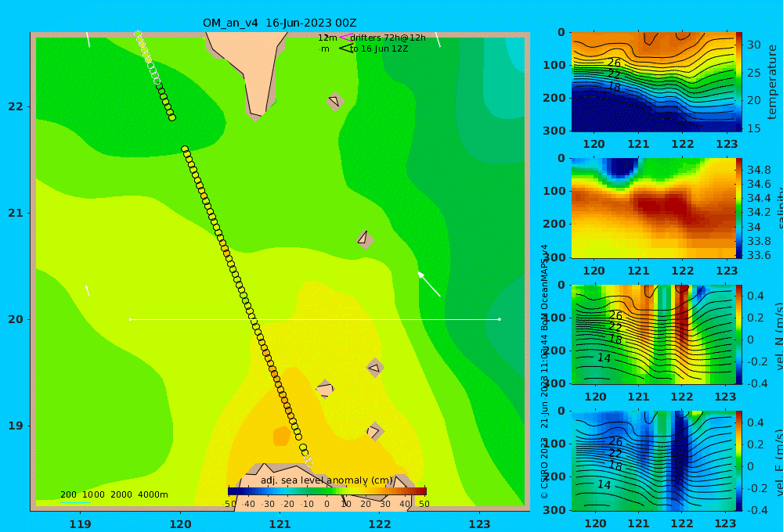Click the longitude label 119 on the map axis

click(80, 524)
